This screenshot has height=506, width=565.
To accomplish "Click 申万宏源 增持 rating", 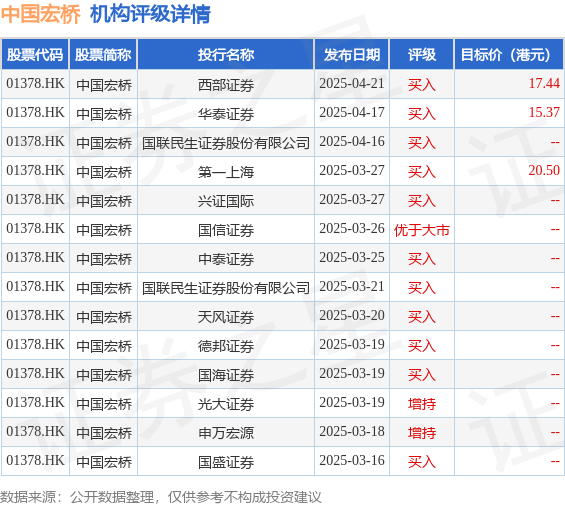I will 422,433.
